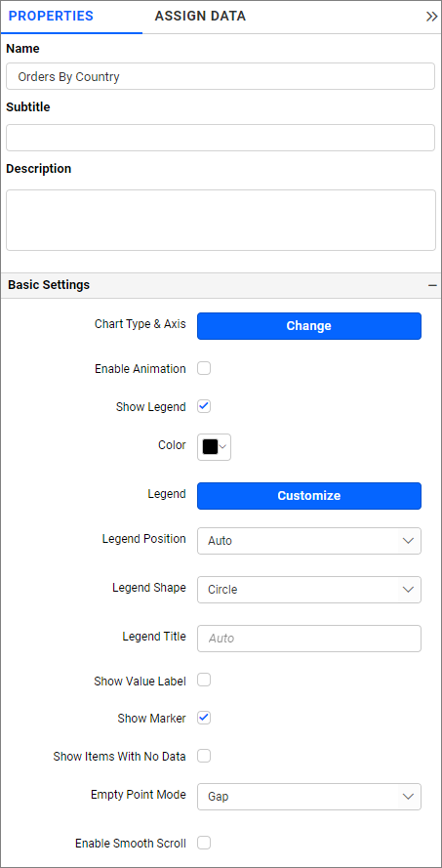Collapse properties panel with double-chevron icon
Screen dimensions: 442x868
tap(431, 17)
